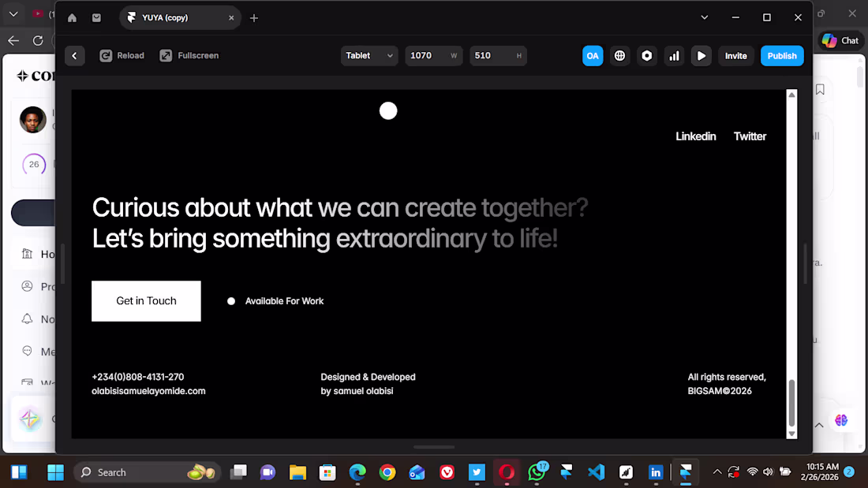Open the Windows Start menu
Image resolution: width=868 pixels, height=488 pixels.
(x=55, y=472)
